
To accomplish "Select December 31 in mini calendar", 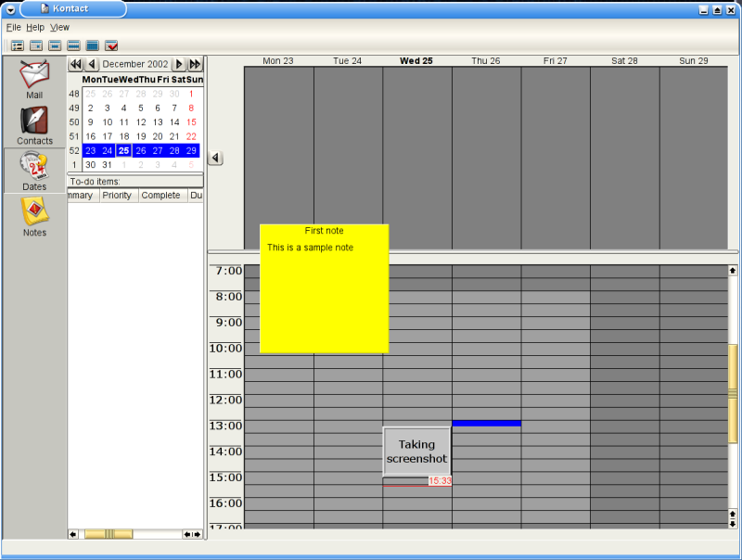I will (108, 165).
